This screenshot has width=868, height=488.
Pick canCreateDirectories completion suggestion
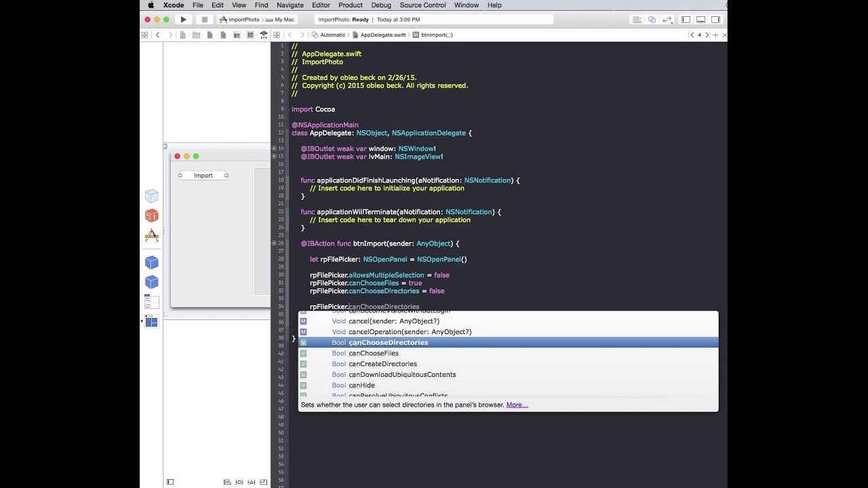[508, 364]
